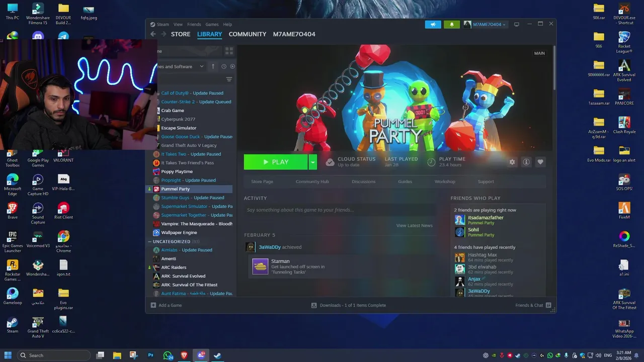Image resolution: width=644 pixels, height=362 pixels.
Task: Click itsadamazfather friend avatar
Action: point(460,220)
